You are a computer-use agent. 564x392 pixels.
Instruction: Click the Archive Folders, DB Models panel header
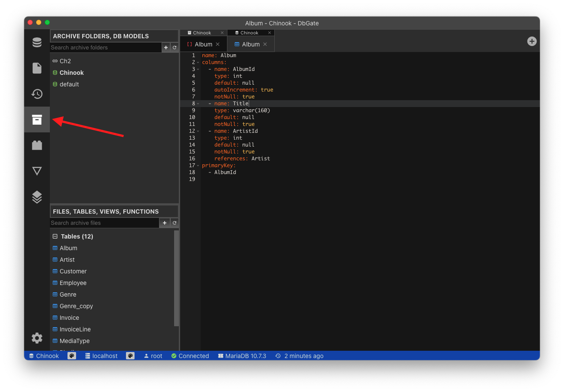(x=114, y=36)
